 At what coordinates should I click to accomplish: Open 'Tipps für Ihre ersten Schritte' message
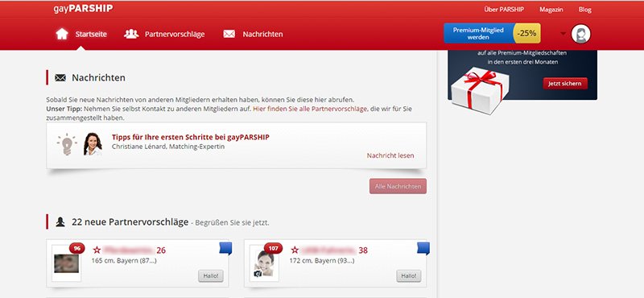(x=191, y=137)
